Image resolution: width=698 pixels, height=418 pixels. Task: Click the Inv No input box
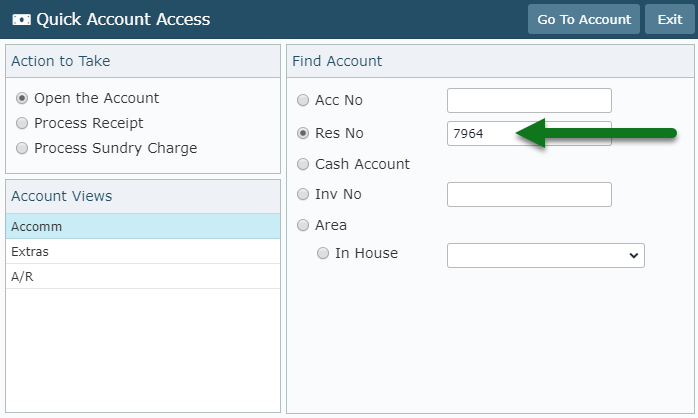529,195
